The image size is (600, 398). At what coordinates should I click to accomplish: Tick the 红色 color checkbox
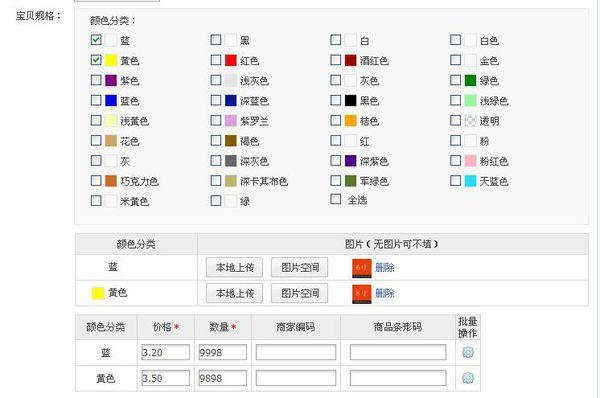[216, 60]
